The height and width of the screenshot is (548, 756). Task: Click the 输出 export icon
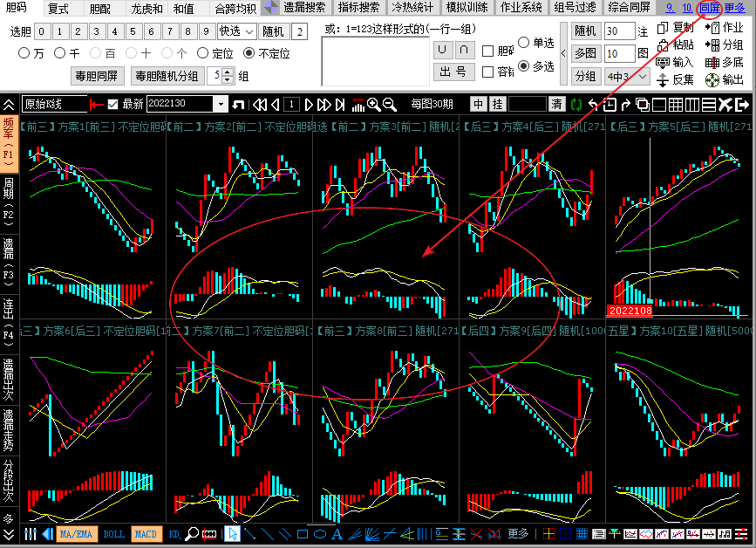coord(712,79)
